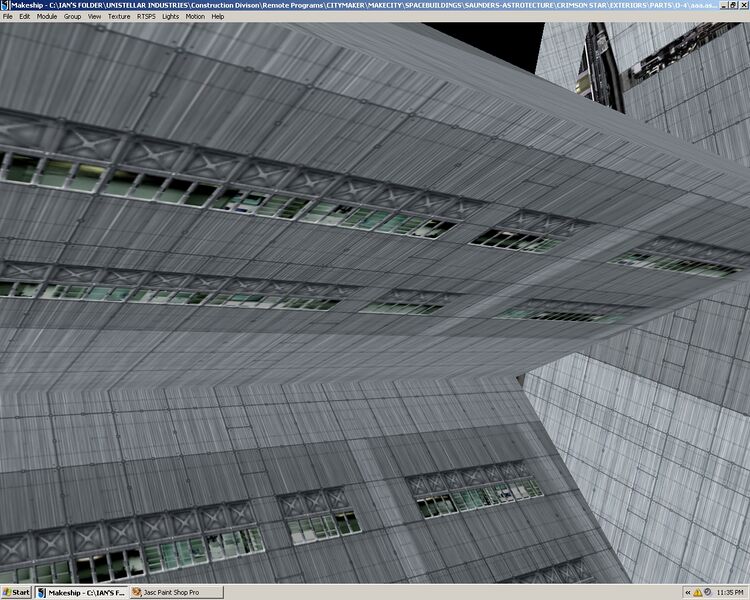The width and height of the screenshot is (750, 600).
Task: Click the Windows Start button
Action: click(x=16, y=592)
